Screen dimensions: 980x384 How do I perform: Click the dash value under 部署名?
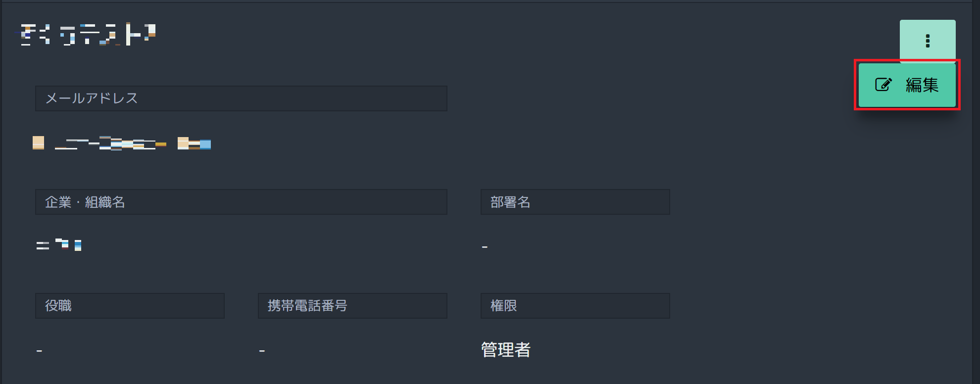[485, 246]
